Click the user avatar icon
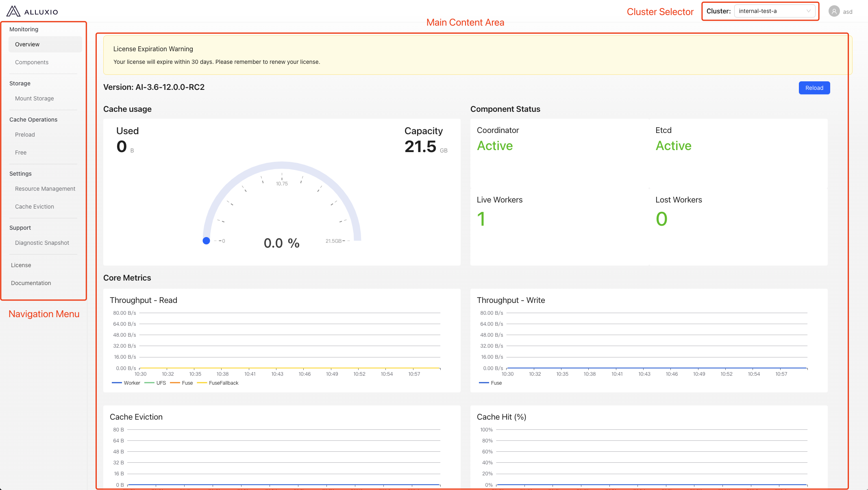This screenshot has height=490, width=868. click(834, 11)
